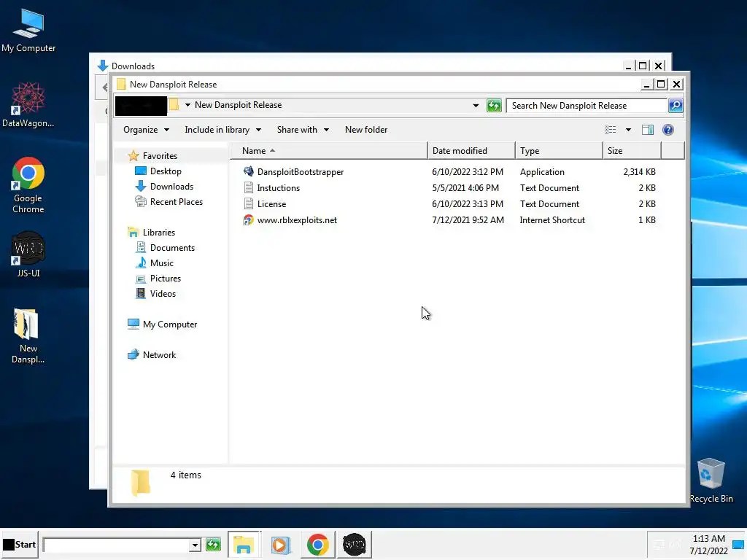
Task: Click New folder button
Action: pyautogui.click(x=366, y=130)
